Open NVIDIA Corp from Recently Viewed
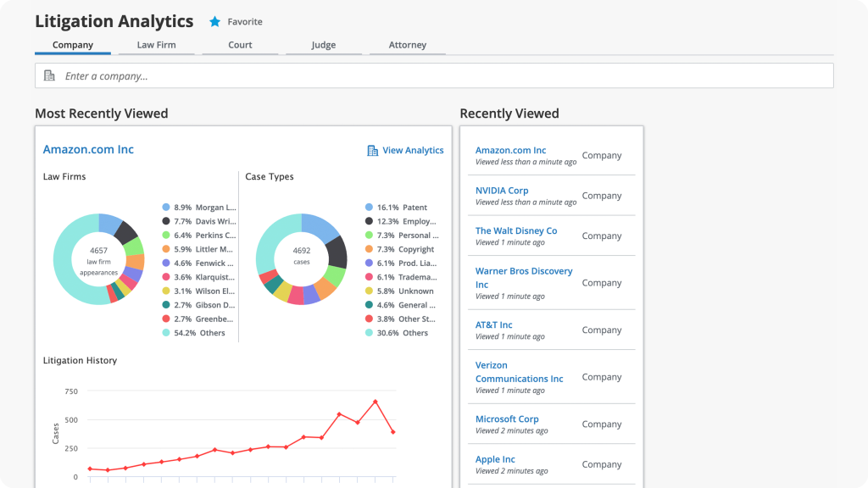 click(x=503, y=190)
